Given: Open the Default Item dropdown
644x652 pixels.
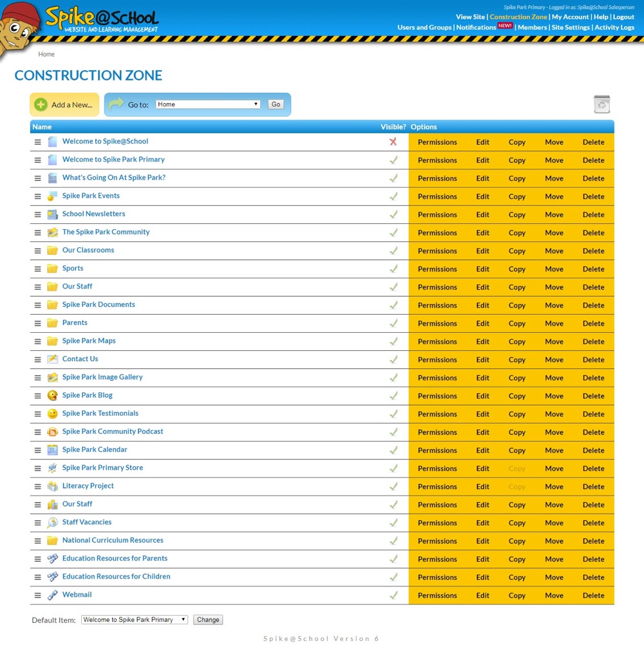Looking at the screenshot, I should [134, 620].
